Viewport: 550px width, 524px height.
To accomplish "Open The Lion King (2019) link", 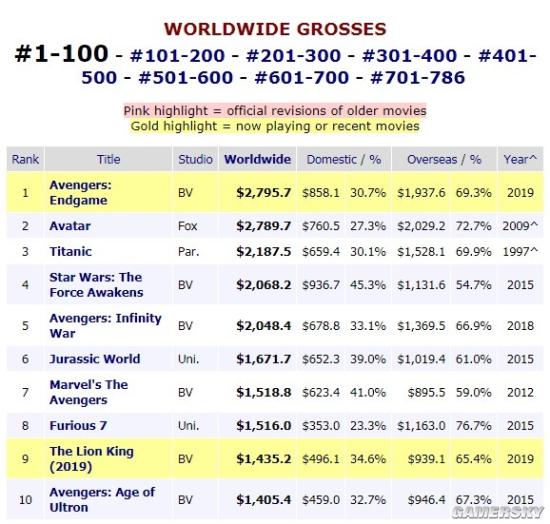I will click(91, 459).
